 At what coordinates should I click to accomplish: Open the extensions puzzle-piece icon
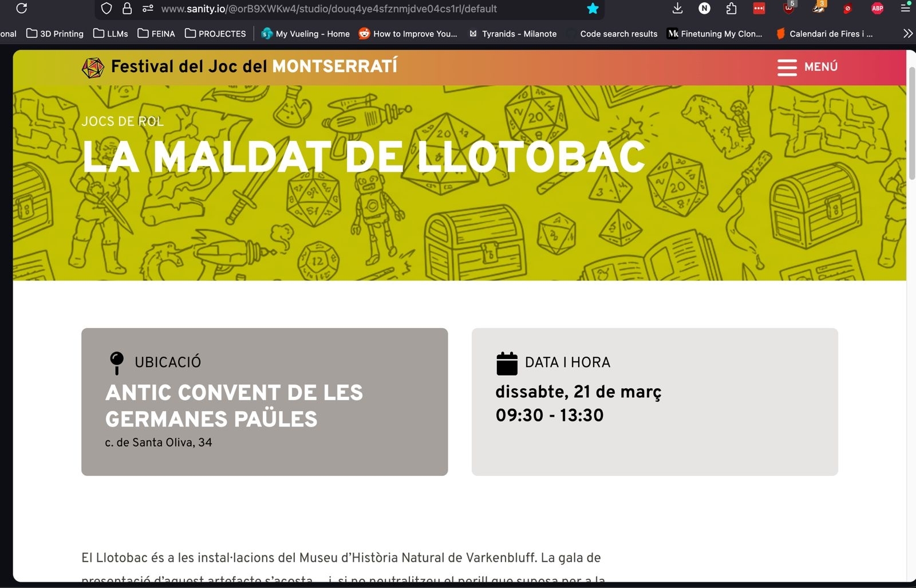pyautogui.click(x=731, y=9)
